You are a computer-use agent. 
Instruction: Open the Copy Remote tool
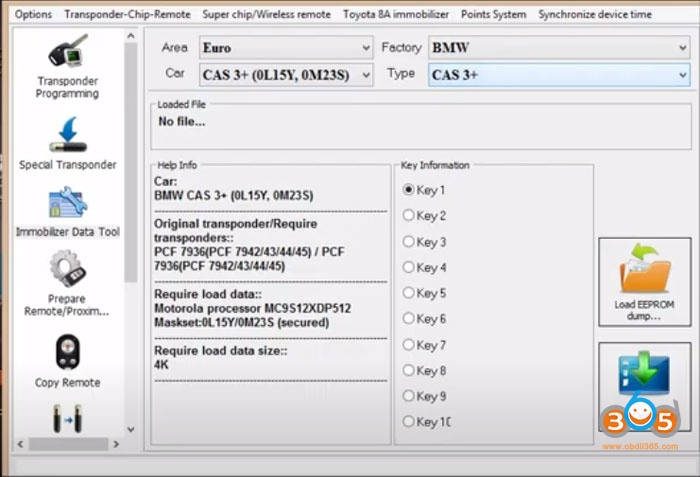point(67,353)
